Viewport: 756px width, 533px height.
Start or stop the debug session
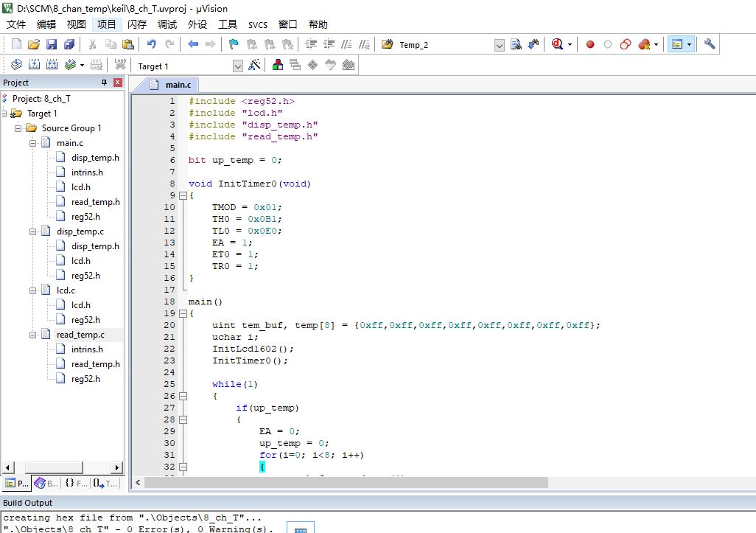coord(557,44)
